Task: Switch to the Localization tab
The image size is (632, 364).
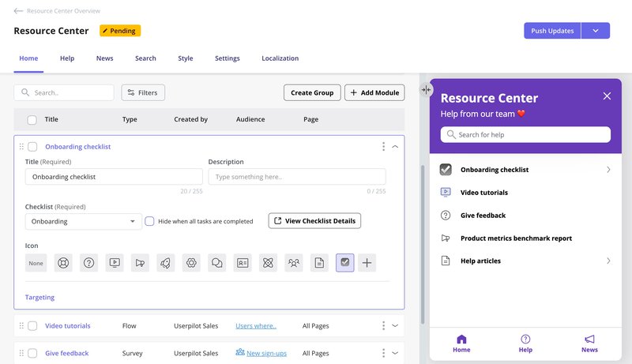Action: (280, 58)
